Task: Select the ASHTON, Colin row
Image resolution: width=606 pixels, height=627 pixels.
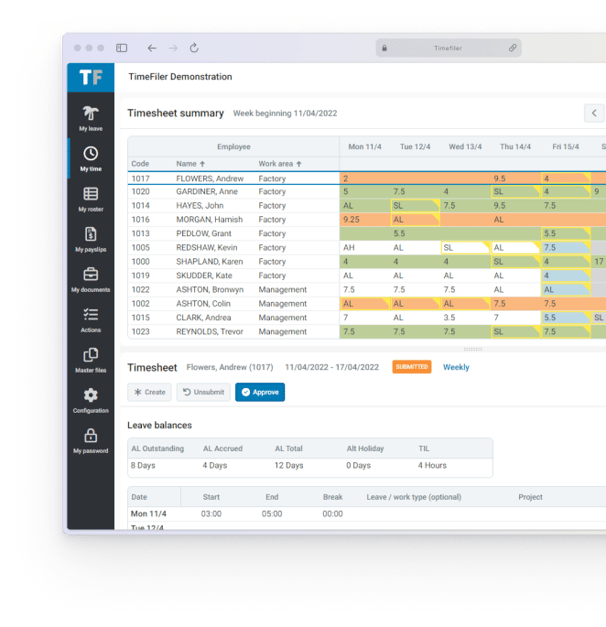Action: coord(367,304)
